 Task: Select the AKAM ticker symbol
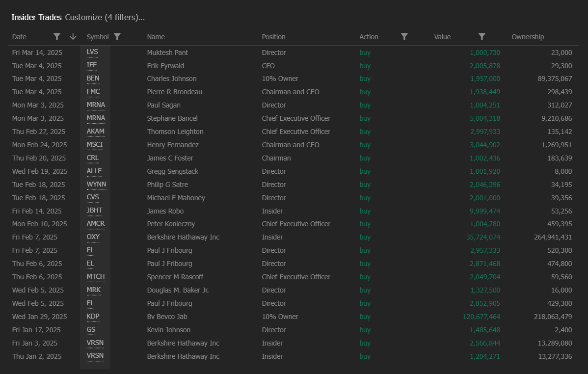95,131
